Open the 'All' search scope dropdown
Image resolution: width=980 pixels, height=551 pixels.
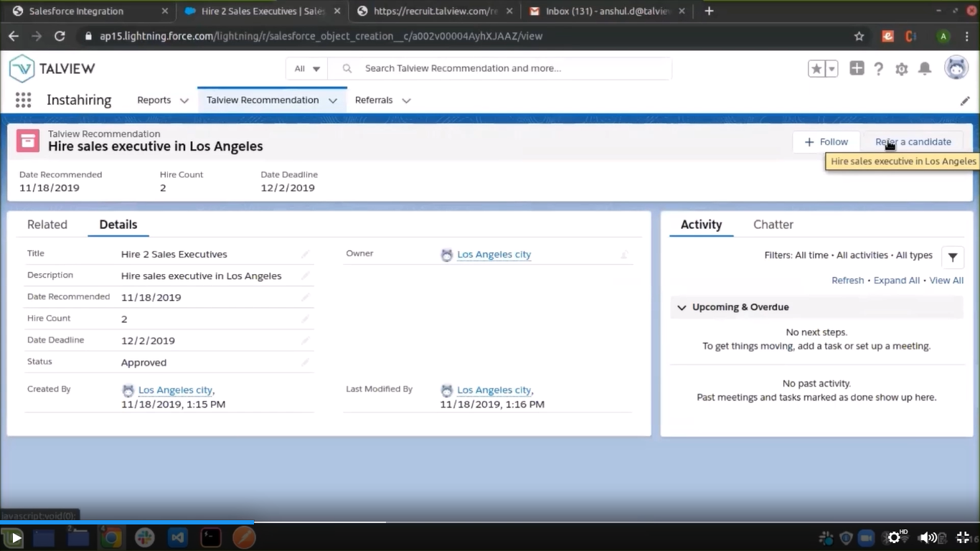pos(307,69)
